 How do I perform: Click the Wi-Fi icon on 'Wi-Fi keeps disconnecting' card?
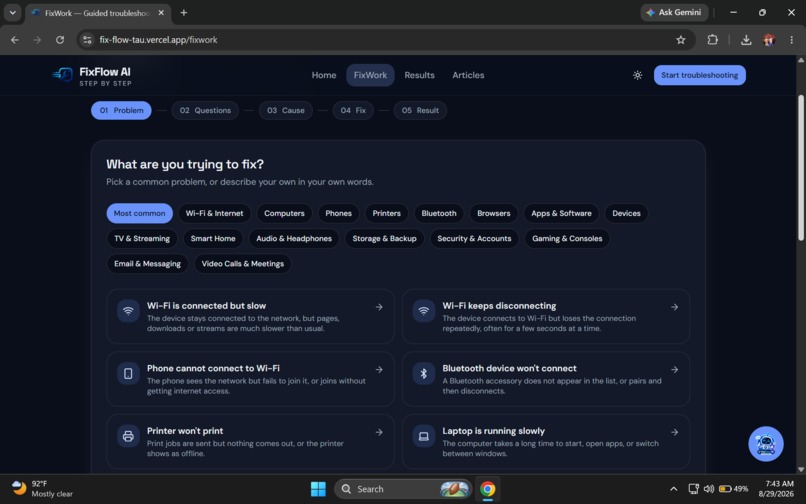click(x=424, y=311)
